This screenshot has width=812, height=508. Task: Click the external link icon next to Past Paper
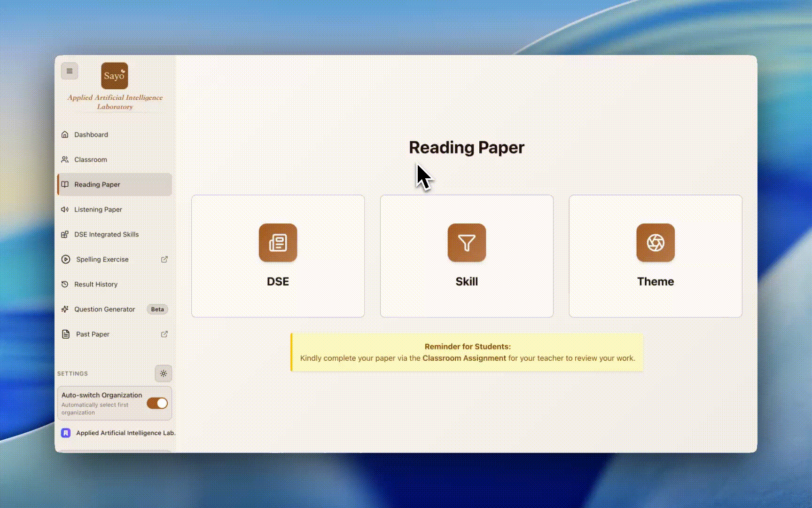(x=164, y=334)
